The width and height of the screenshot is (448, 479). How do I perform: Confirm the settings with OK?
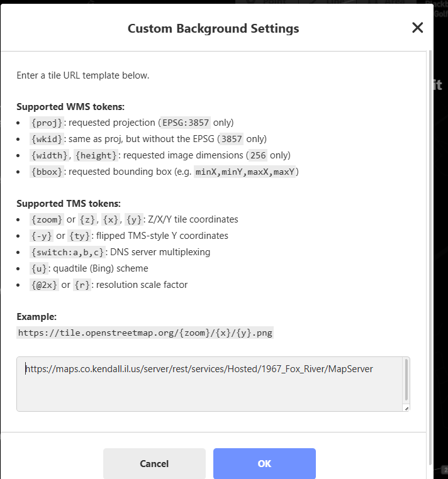pos(264,464)
